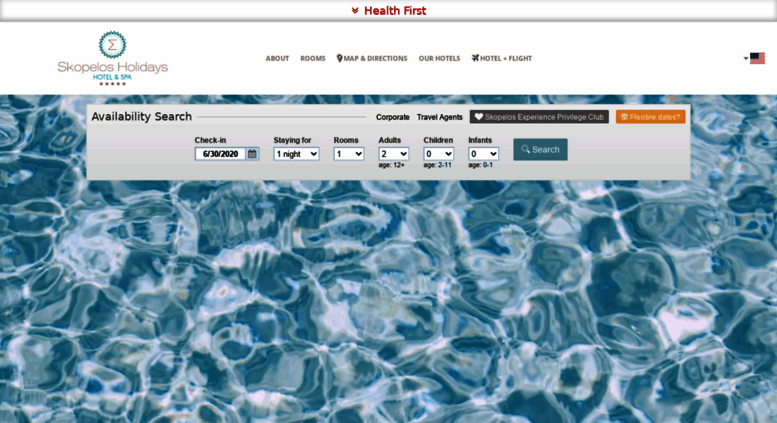The height and width of the screenshot is (423, 777).
Task: Open the check-in calendar picker icon
Action: (x=252, y=154)
